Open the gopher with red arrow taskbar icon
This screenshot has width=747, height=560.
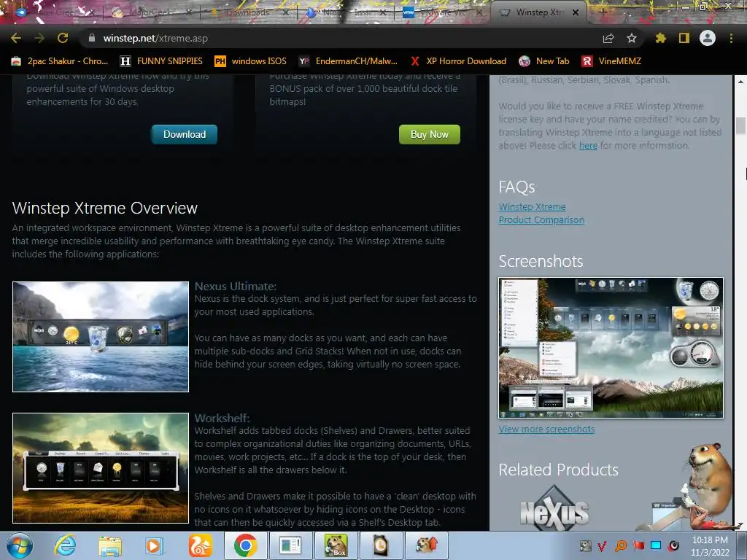click(x=426, y=545)
